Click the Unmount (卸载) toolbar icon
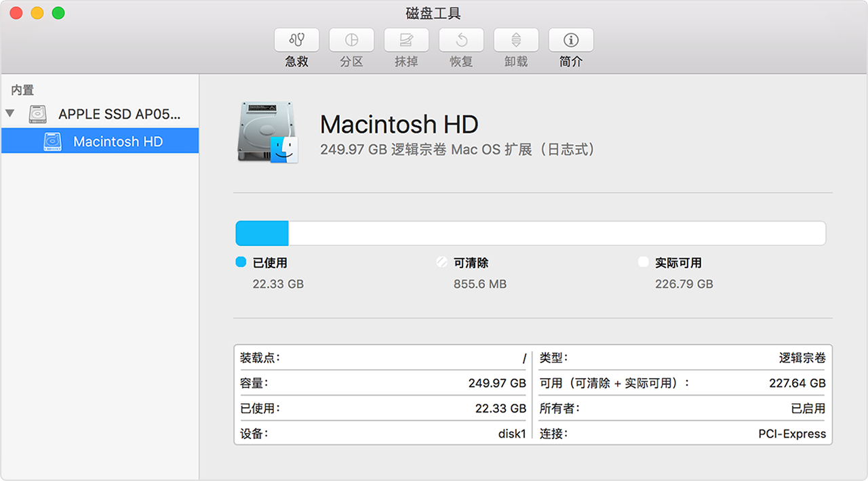Image resolution: width=868 pixels, height=481 pixels. pyautogui.click(x=516, y=40)
